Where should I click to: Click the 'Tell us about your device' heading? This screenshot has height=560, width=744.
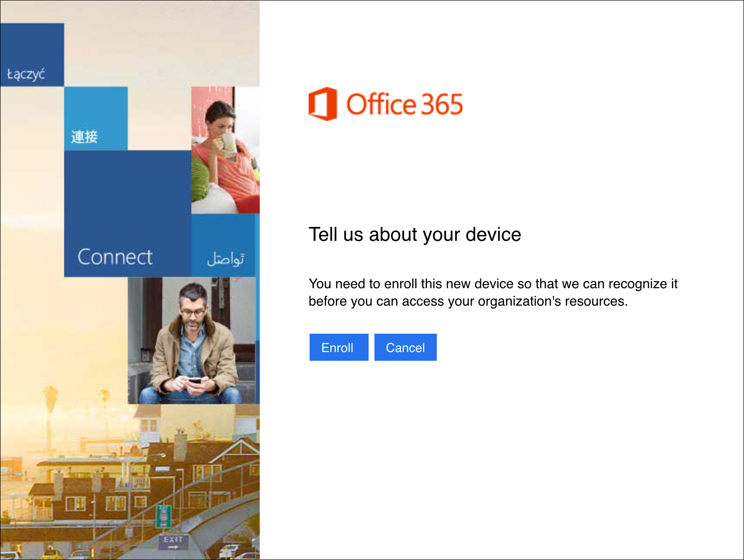tap(415, 235)
